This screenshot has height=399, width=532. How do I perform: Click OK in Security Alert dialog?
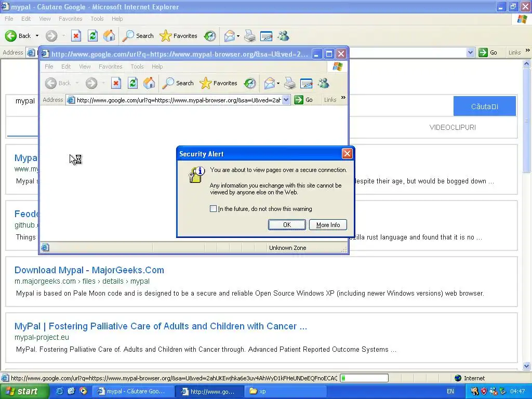pos(287,224)
